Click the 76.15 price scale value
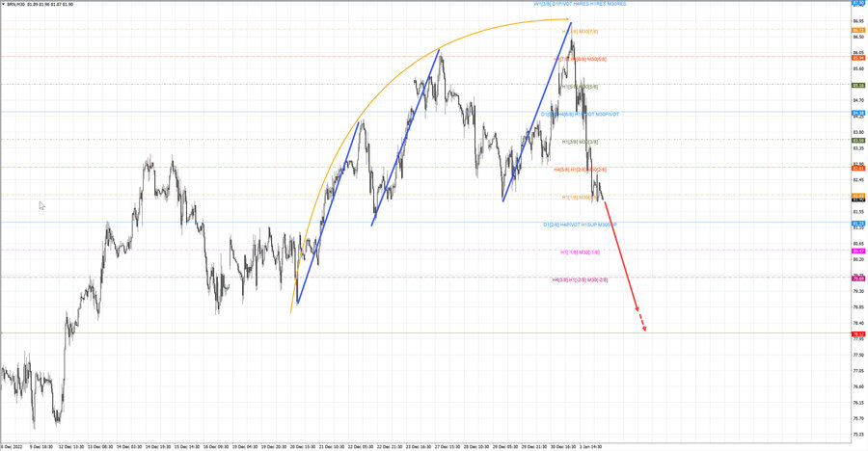 click(858, 402)
